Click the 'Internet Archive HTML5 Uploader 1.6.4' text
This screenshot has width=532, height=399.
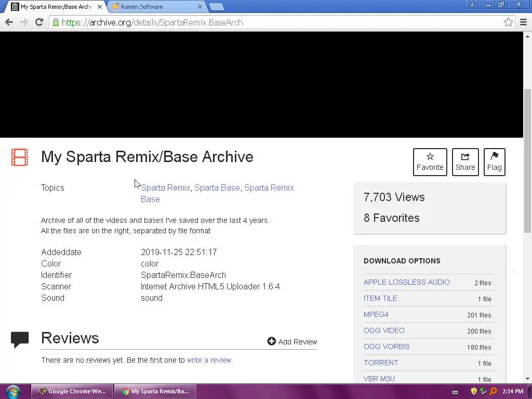pyautogui.click(x=210, y=286)
